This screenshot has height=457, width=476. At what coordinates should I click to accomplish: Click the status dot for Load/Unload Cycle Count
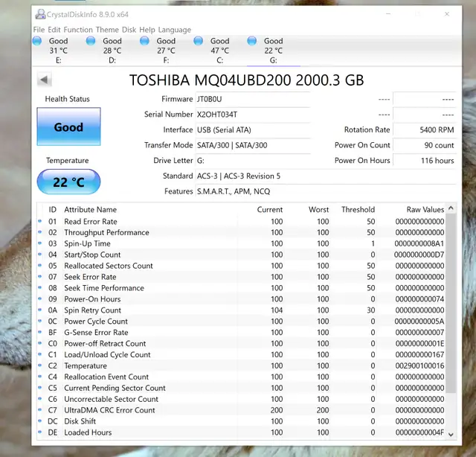[39, 354]
